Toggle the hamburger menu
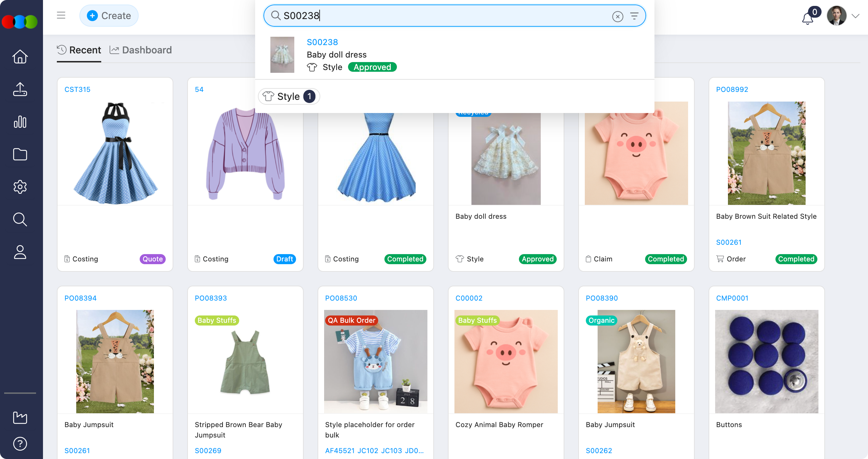868x459 pixels. (61, 15)
